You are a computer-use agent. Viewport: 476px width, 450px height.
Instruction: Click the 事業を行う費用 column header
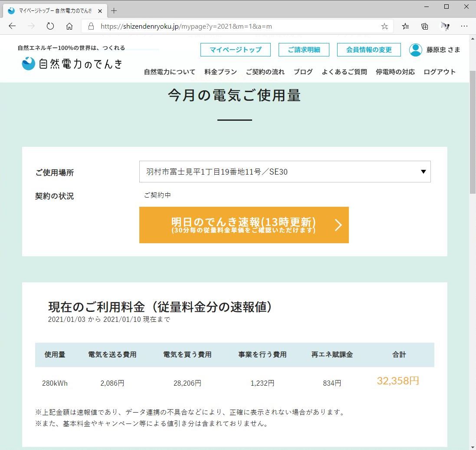262,354
